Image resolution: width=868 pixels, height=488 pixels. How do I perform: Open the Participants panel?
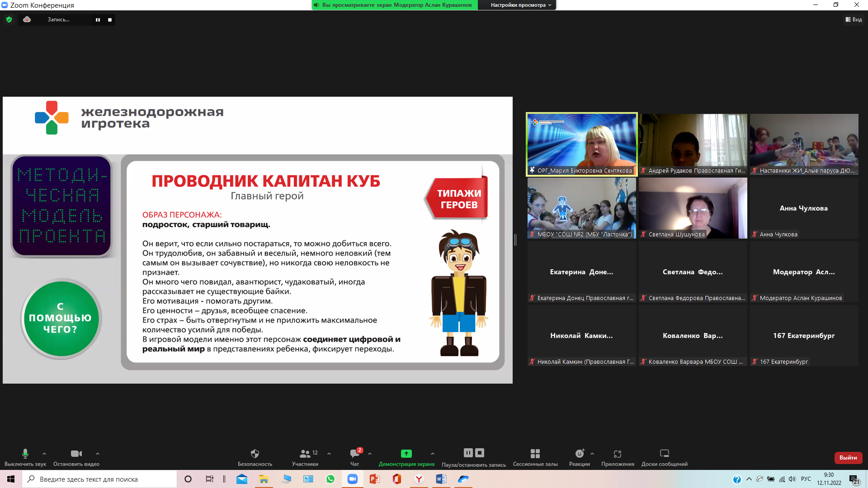pyautogui.click(x=305, y=454)
